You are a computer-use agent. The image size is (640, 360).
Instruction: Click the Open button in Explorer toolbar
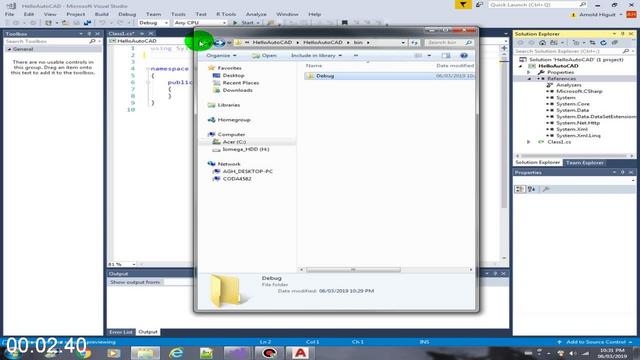(x=264, y=56)
